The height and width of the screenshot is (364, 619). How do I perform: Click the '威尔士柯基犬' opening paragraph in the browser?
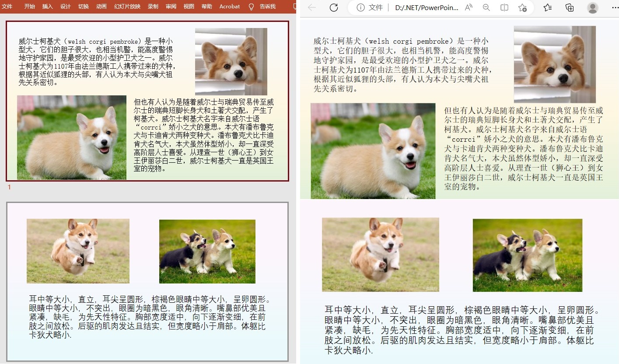coord(403,65)
